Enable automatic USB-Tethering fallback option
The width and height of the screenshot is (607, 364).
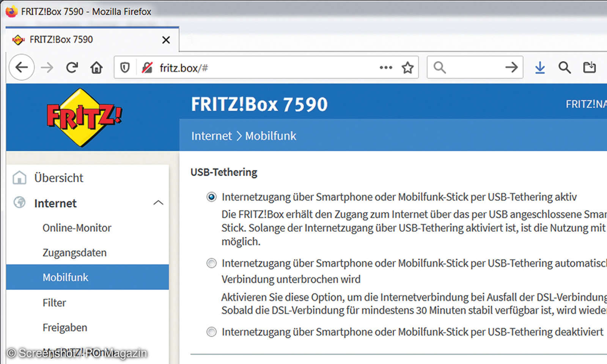click(x=211, y=263)
